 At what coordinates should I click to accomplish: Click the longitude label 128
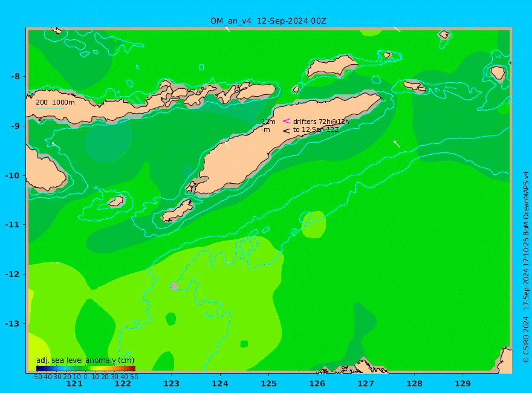[x=414, y=383]
